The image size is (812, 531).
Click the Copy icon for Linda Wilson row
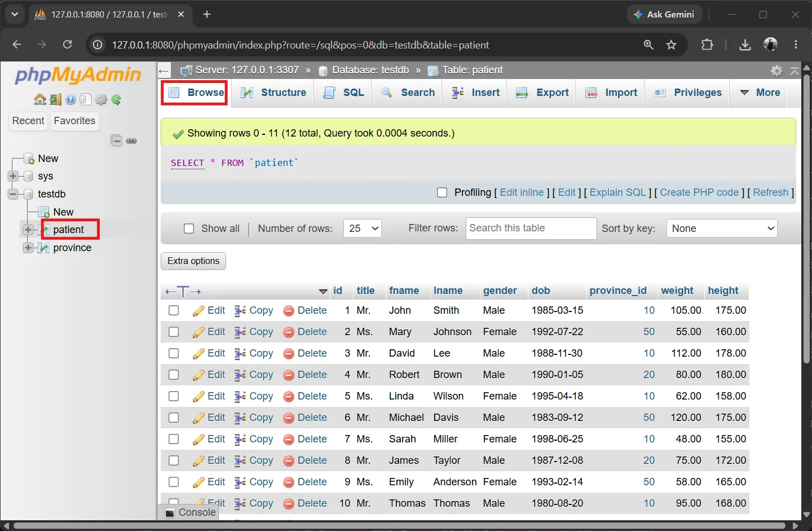pos(240,397)
